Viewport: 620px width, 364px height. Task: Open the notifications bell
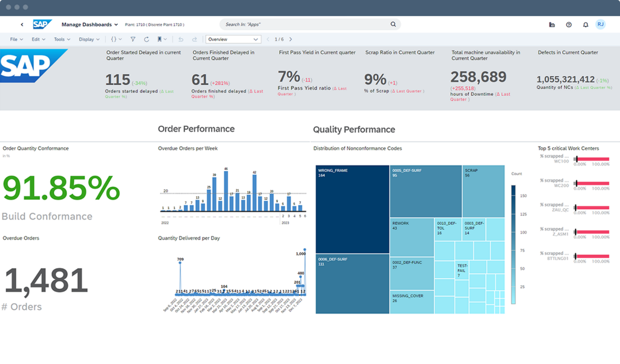585,24
